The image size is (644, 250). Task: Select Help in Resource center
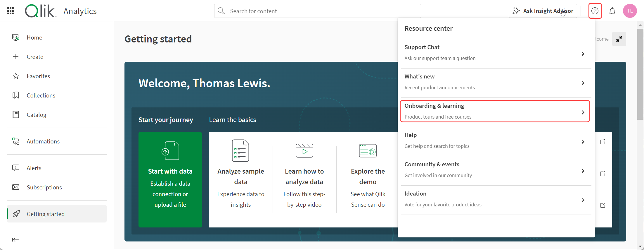click(496, 142)
